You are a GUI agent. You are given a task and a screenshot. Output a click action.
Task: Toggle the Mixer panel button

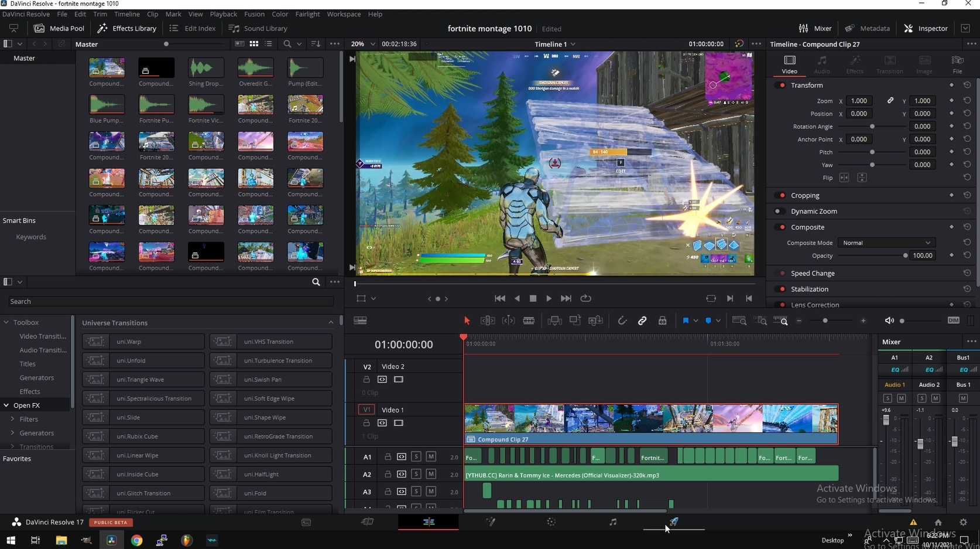coord(815,28)
